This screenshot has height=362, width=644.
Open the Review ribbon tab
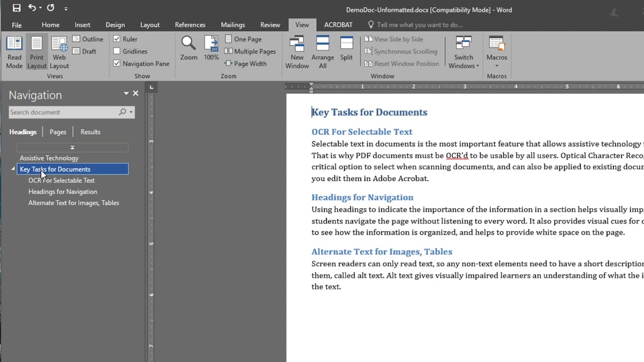[270, 25]
